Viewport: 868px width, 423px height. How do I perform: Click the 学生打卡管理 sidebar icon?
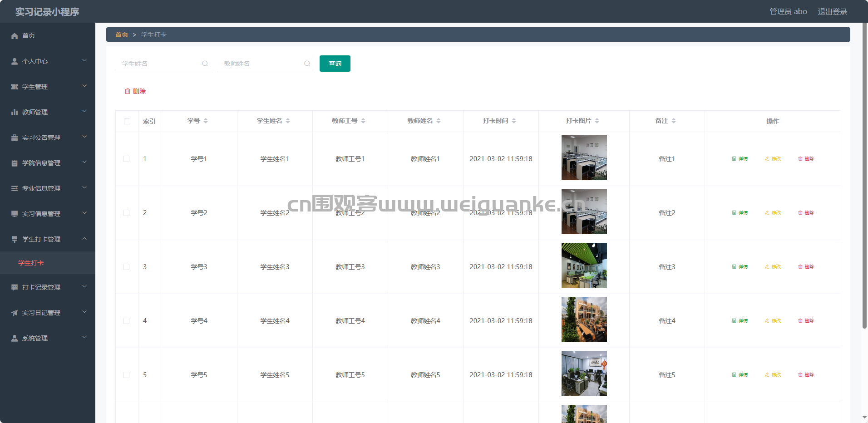click(15, 239)
